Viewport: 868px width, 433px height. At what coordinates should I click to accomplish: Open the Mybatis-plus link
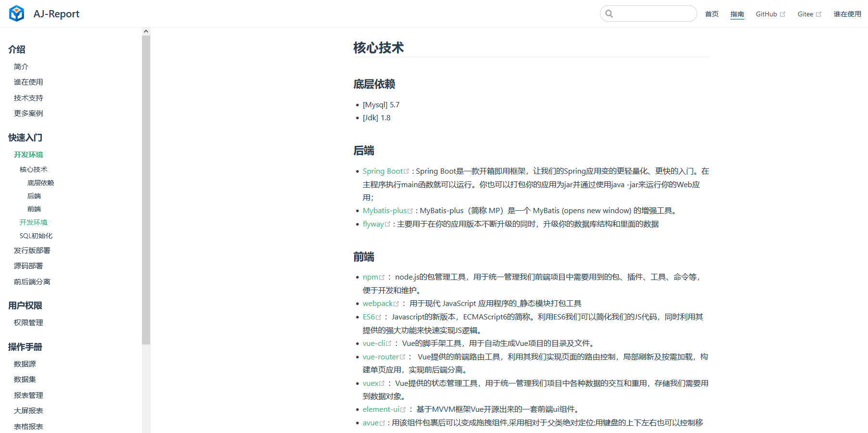385,210
